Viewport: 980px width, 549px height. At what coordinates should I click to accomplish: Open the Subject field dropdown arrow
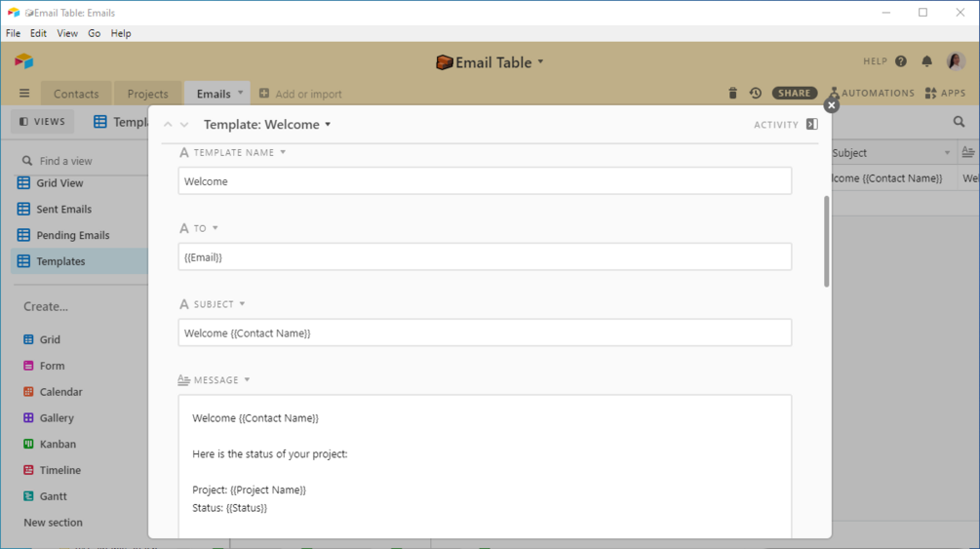point(242,304)
